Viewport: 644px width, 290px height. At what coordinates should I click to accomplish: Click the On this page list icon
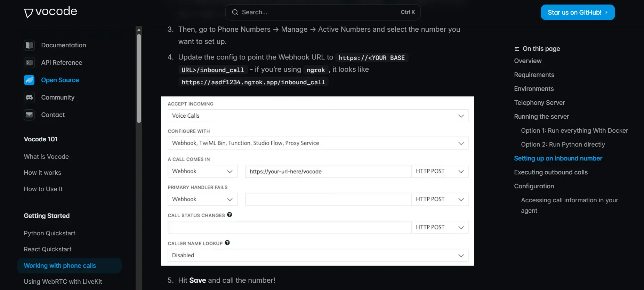point(517,49)
